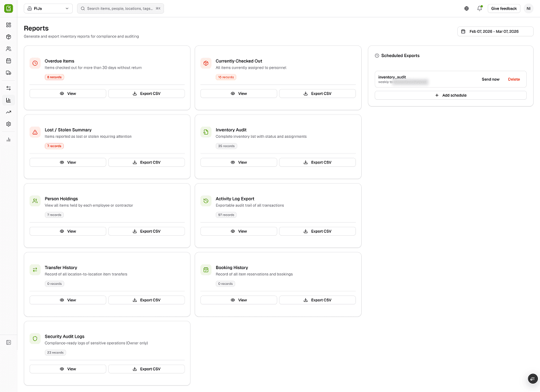Click the delivery truck icon in sidebar
This screenshot has width=540, height=392.
[8, 73]
